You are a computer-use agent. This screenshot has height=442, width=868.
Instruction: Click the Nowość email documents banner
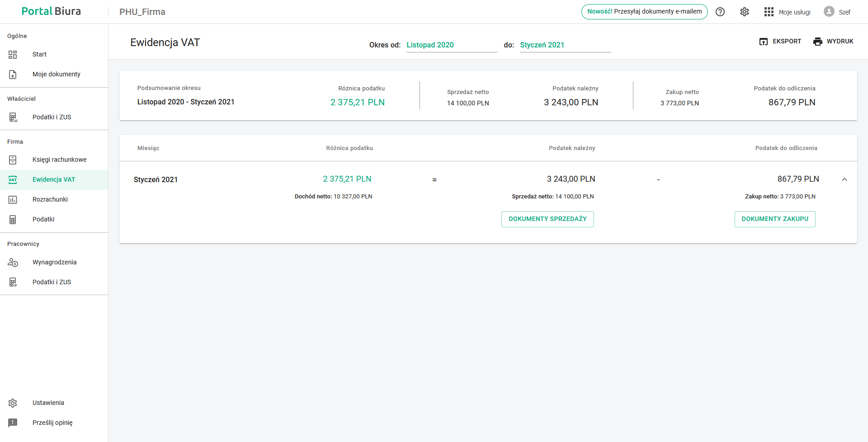point(644,12)
